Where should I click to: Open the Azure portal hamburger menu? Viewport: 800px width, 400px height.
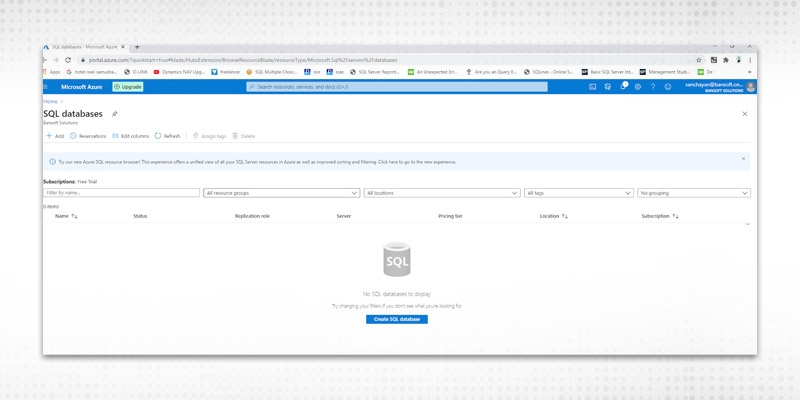click(x=45, y=87)
